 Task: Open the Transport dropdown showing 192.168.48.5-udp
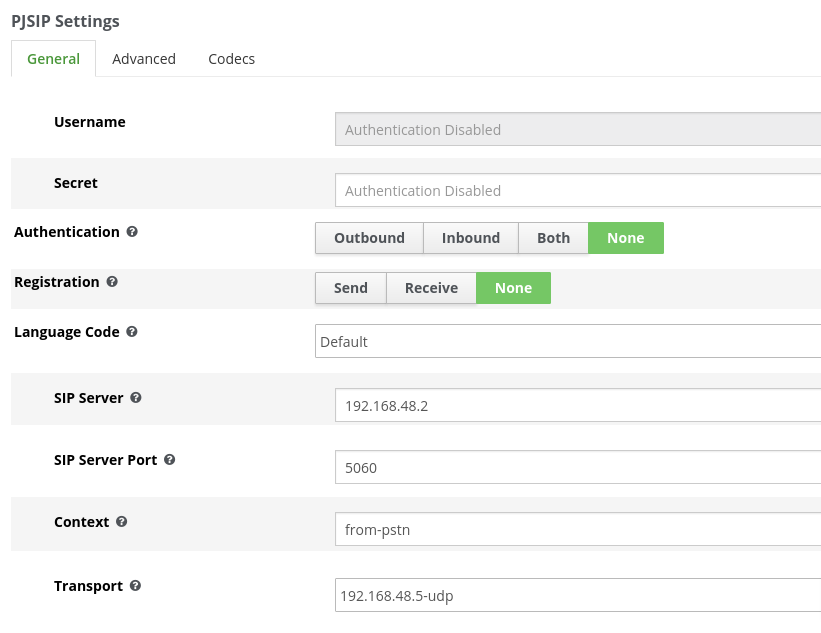578,595
